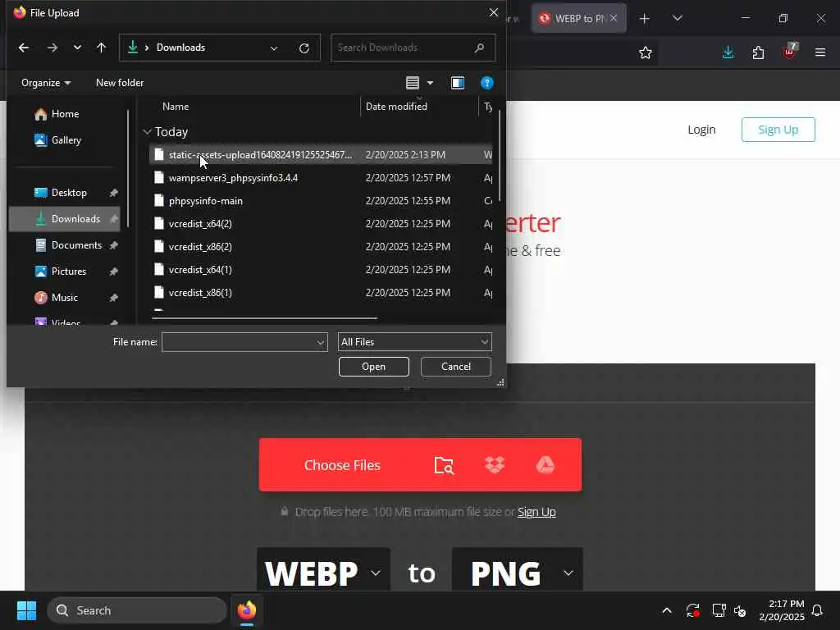Click the uBlock Origin extension icon
The width and height of the screenshot is (840, 630).
790,52
